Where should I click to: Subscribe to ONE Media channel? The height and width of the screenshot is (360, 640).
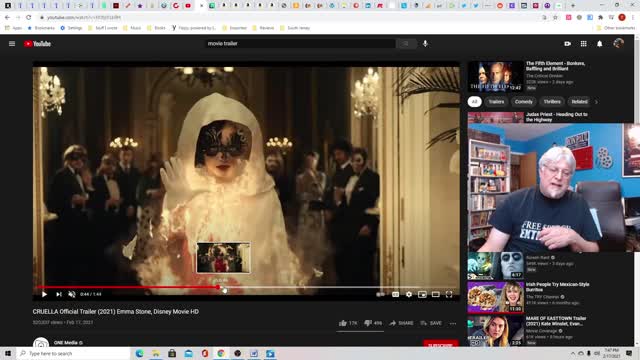point(440,344)
